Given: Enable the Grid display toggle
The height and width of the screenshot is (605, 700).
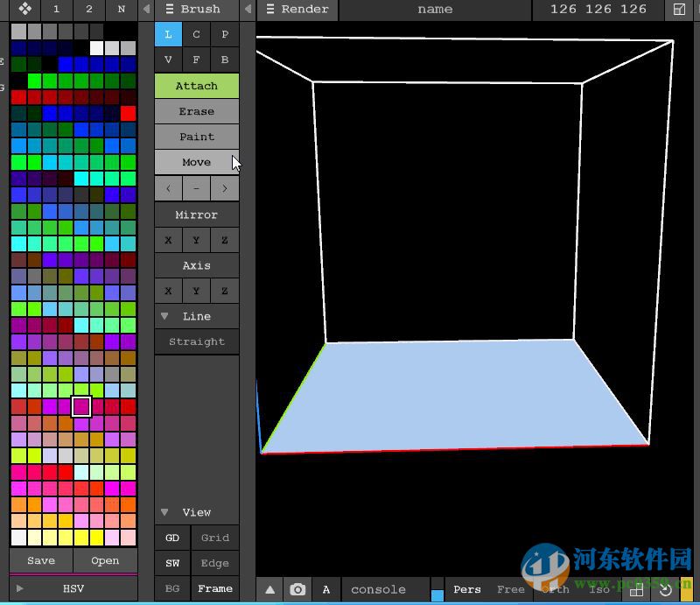Looking at the screenshot, I should click(x=214, y=537).
